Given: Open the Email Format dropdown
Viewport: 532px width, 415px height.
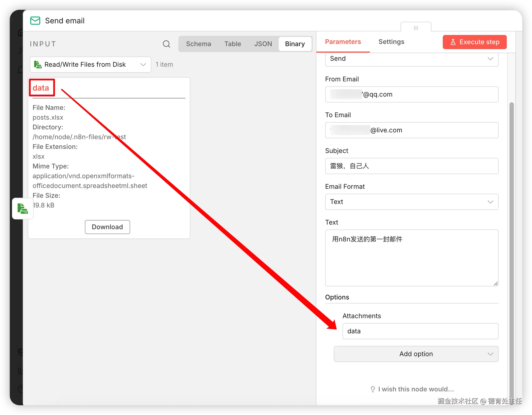Looking at the screenshot, I should coord(411,202).
